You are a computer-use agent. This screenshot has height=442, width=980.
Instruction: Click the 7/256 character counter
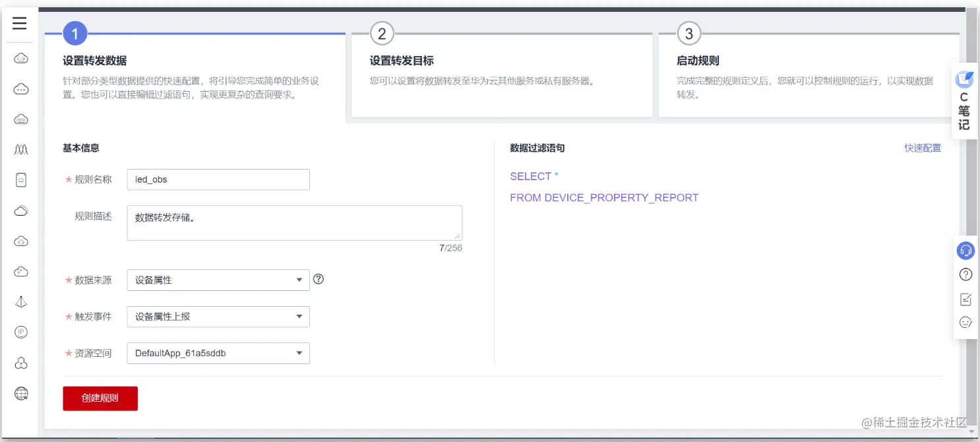451,248
